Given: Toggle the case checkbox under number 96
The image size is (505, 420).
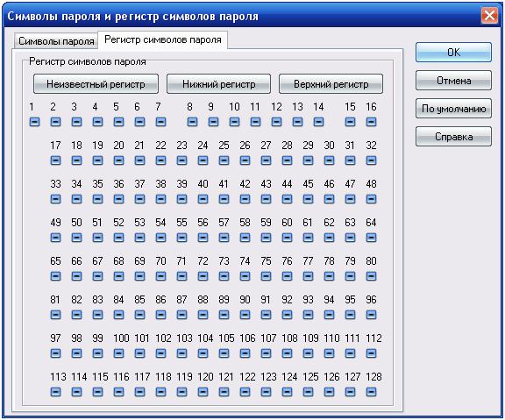Looking at the screenshot, I should point(371,315).
